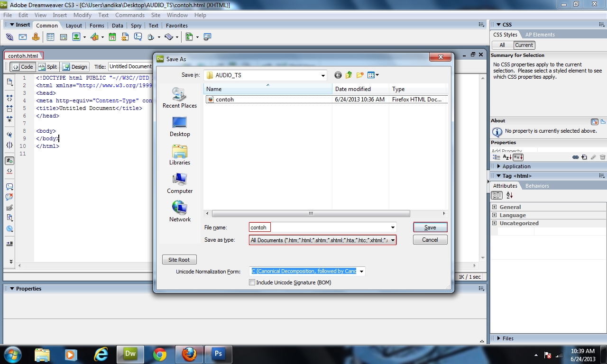The width and height of the screenshot is (607, 364).
Task: Switch to the AP Elements tab
Action: click(x=540, y=35)
